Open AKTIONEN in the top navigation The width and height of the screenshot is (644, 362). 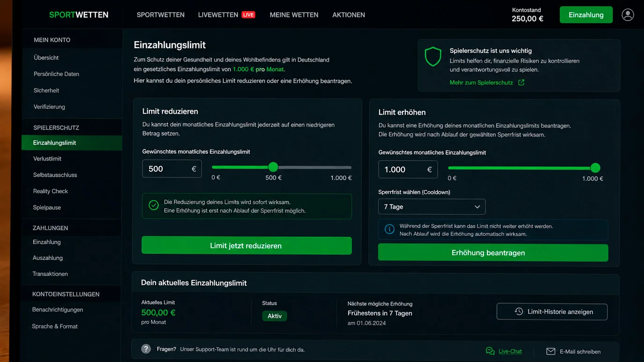349,14
